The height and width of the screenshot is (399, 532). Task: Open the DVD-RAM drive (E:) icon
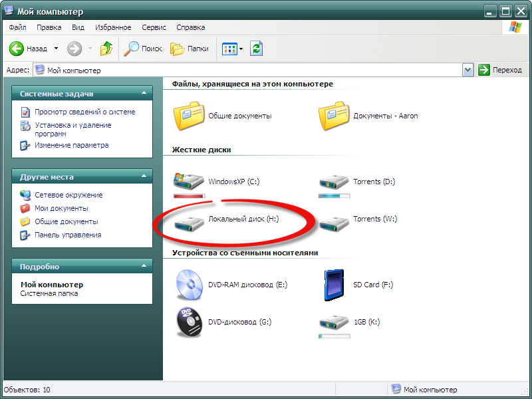(189, 285)
